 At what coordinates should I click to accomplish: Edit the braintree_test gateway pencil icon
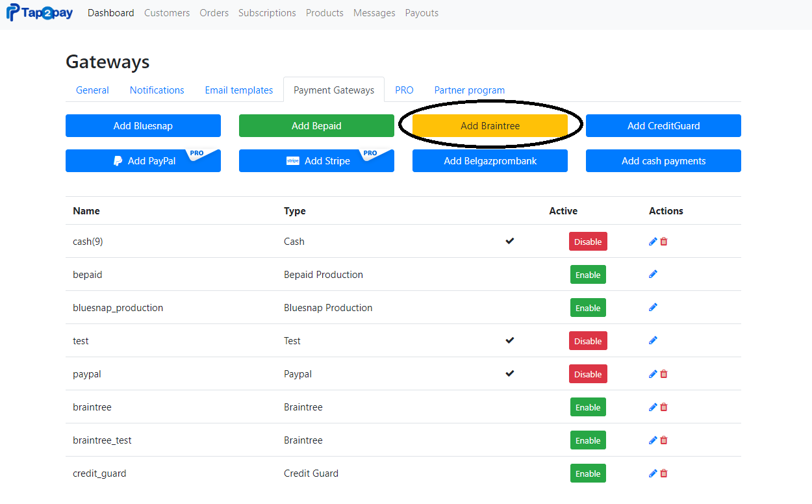pos(653,440)
